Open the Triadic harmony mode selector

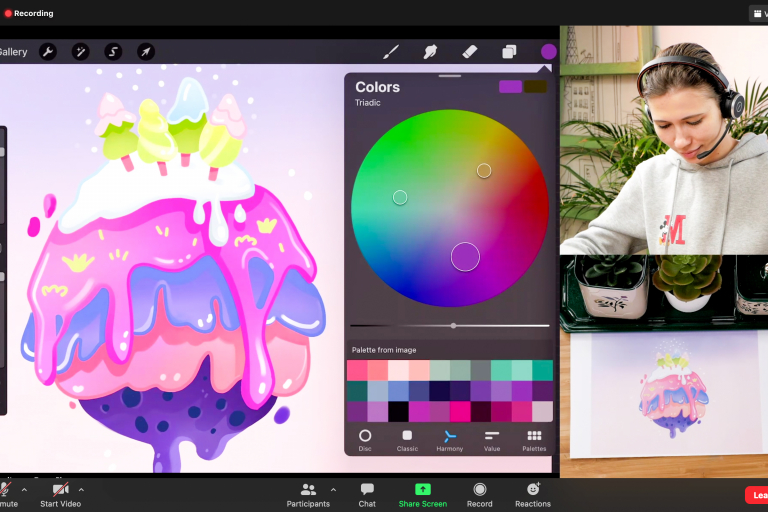[x=368, y=103]
